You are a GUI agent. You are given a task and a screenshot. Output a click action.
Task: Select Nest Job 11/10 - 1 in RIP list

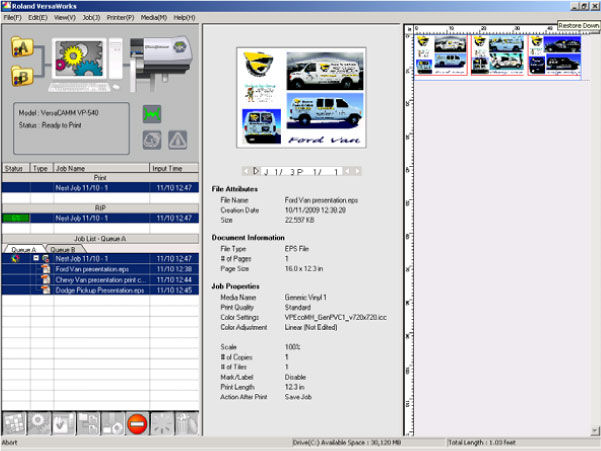pos(100,218)
